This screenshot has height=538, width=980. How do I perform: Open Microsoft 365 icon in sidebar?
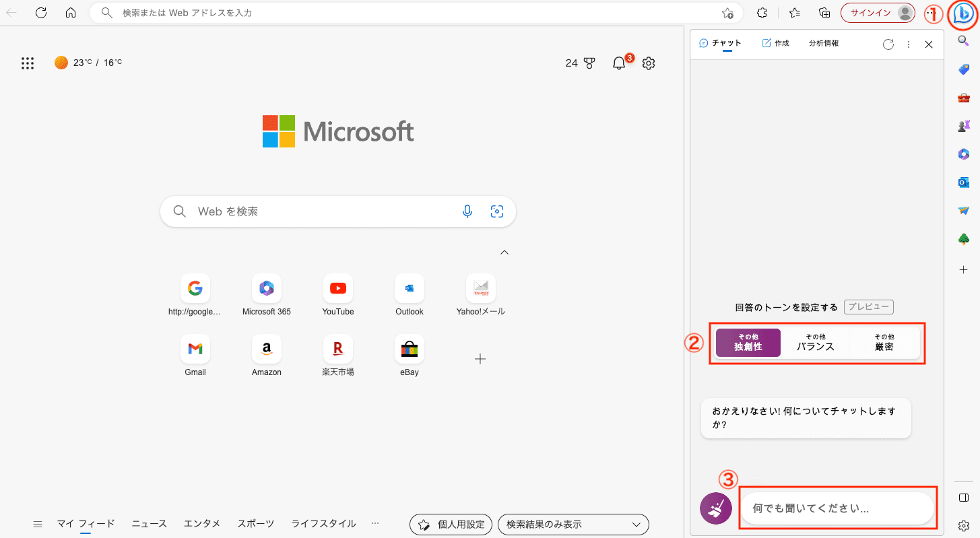(x=964, y=154)
